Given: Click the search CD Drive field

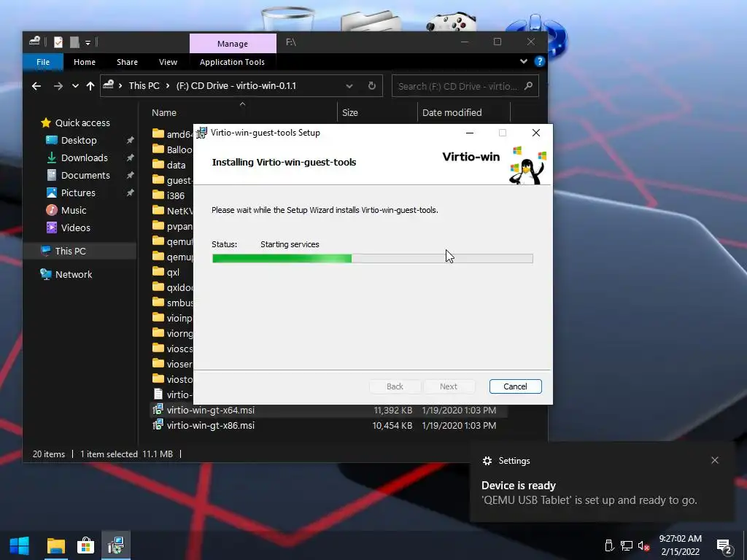Looking at the screenshot, I should coord(465,86).
